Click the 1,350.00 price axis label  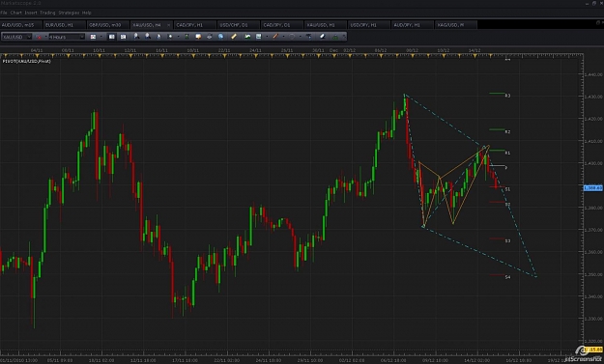tap(593, 274)
